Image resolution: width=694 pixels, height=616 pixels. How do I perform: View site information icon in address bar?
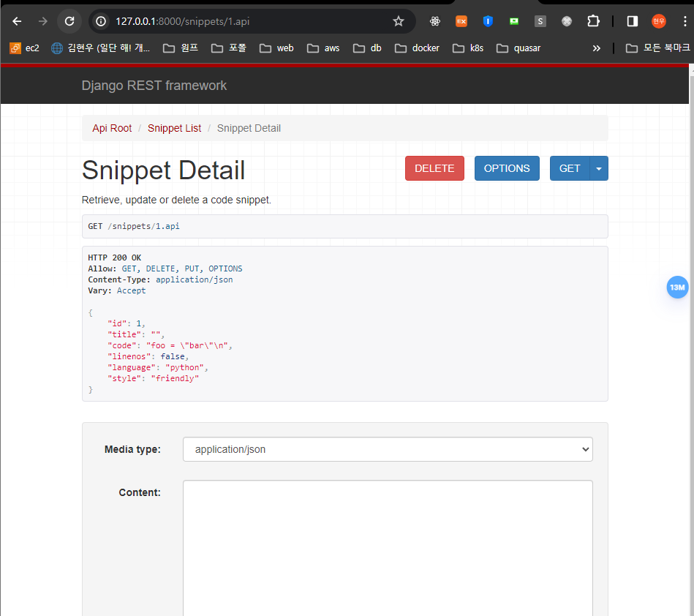click(101, 21)
